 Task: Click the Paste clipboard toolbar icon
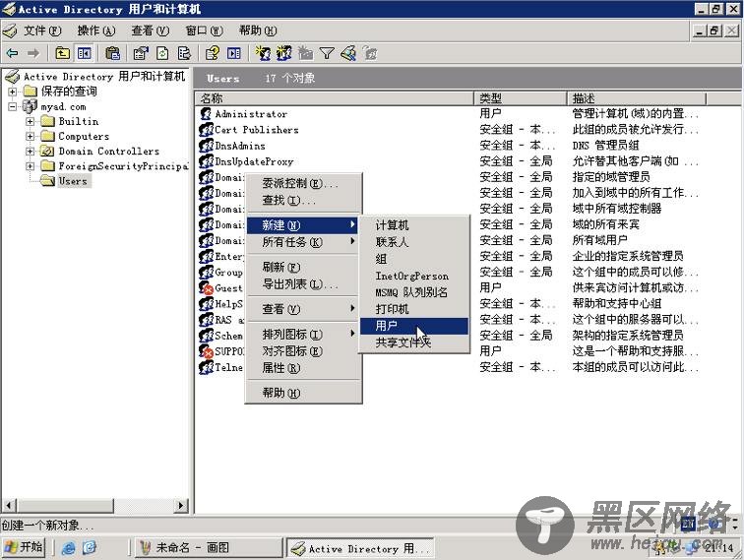pyautogui.click(x=112, y=53)
